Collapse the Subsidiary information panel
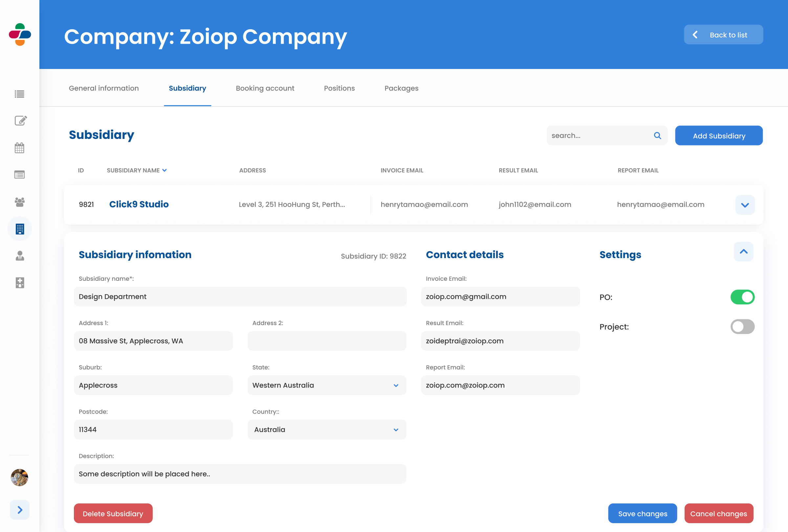Viewport: 788px width, 532px height. coord(743,252)
